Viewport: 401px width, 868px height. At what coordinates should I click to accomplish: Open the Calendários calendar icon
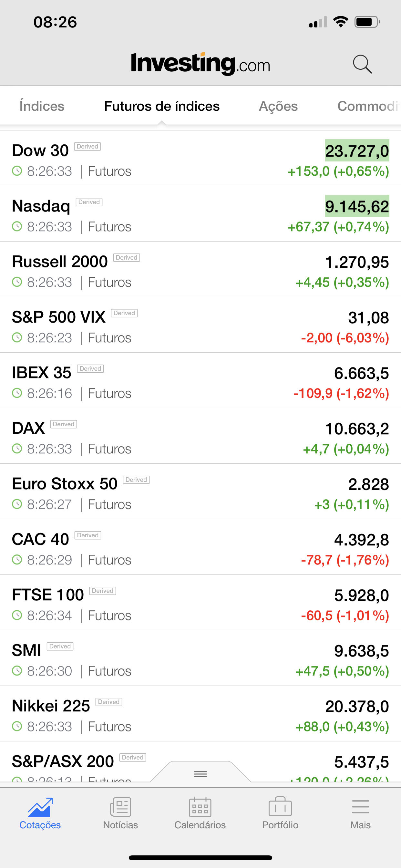pos(200,807)
